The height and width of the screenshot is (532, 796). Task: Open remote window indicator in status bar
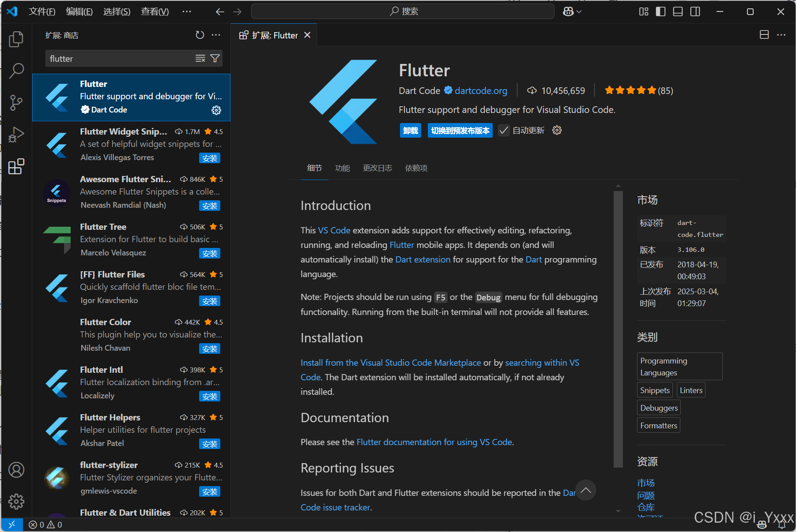click(x=12, y=525)
